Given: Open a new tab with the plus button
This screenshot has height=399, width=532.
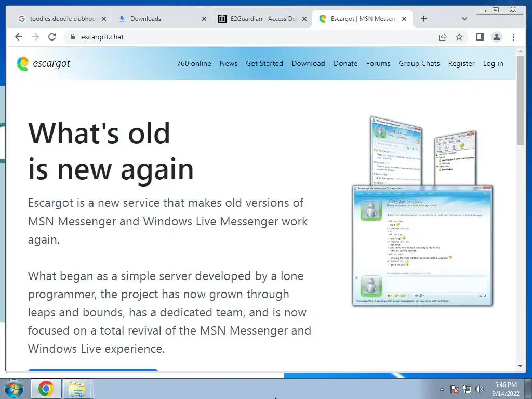Looking at the screenshot, I should click(424, 19).
